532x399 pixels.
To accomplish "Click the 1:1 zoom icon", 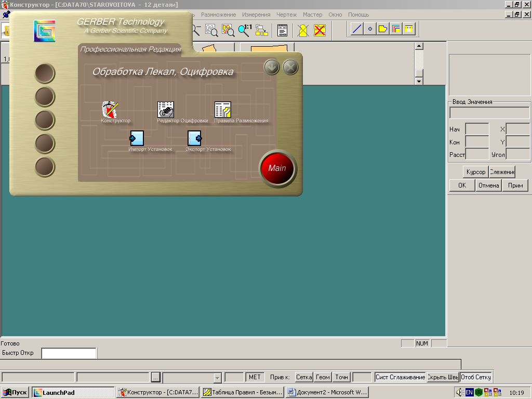I will (245, 30).
